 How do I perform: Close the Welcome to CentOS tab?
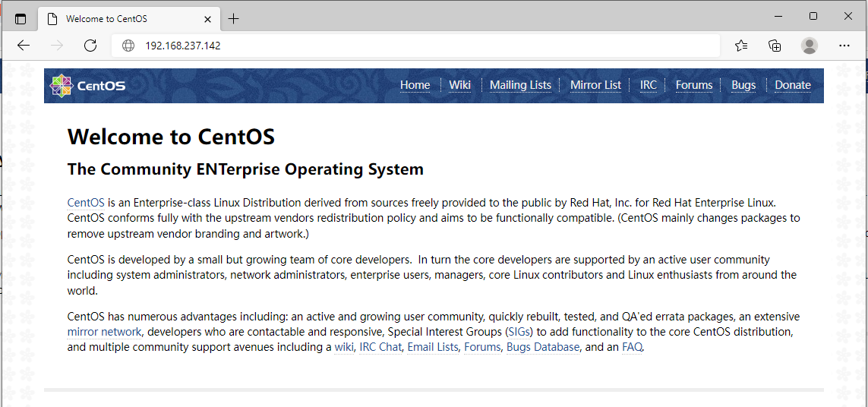(207, 19)
